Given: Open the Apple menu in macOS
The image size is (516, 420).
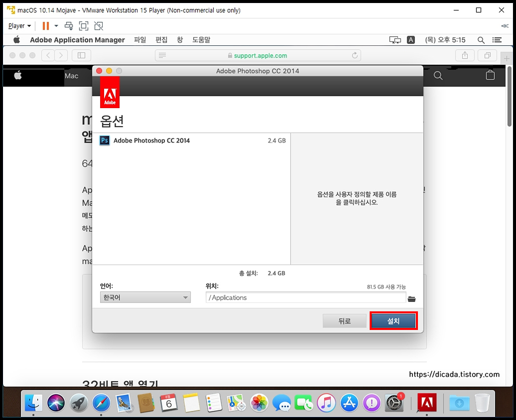Looking at the screenshot, I should click(17, 40).
